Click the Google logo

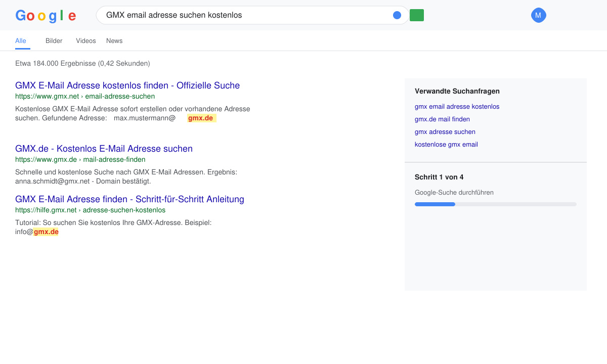coord(46,16)
